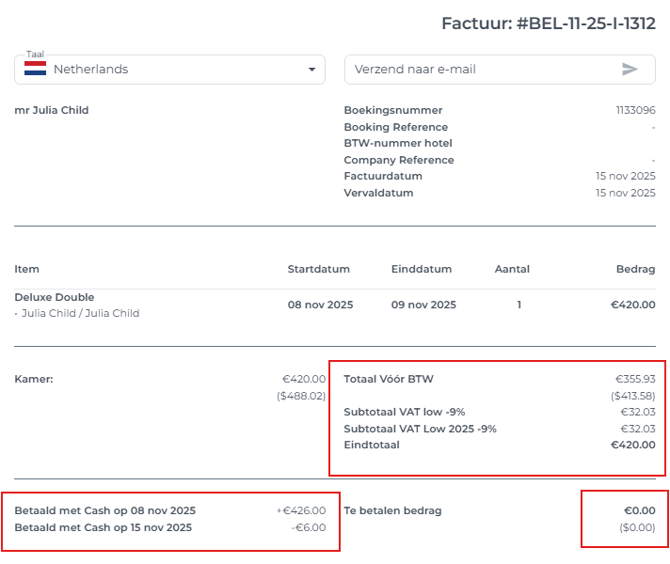The width and height of the screenshot is (670, 564).
Task: Click the Eindtotaal amount €420.00
Action: [x=633, y=445]
